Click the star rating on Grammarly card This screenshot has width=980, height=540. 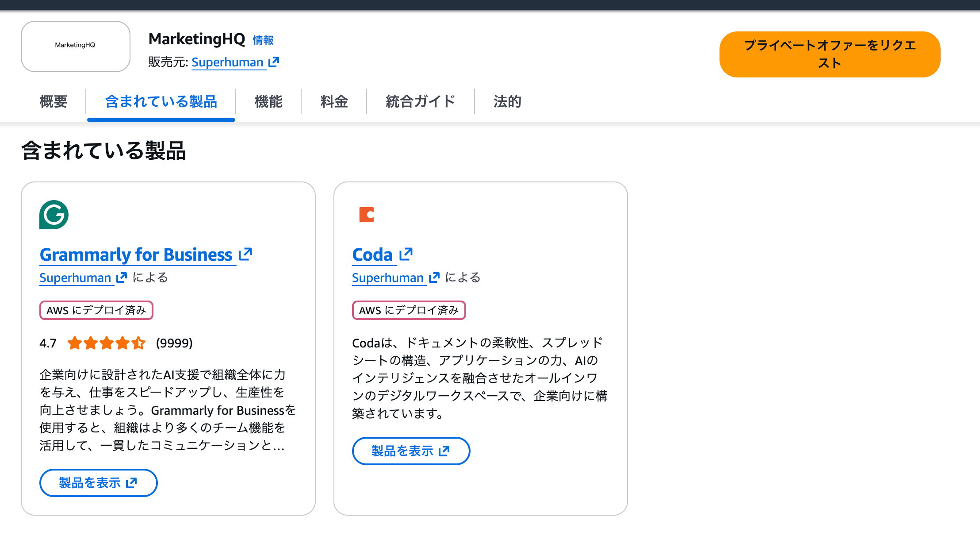coord(107,343)
